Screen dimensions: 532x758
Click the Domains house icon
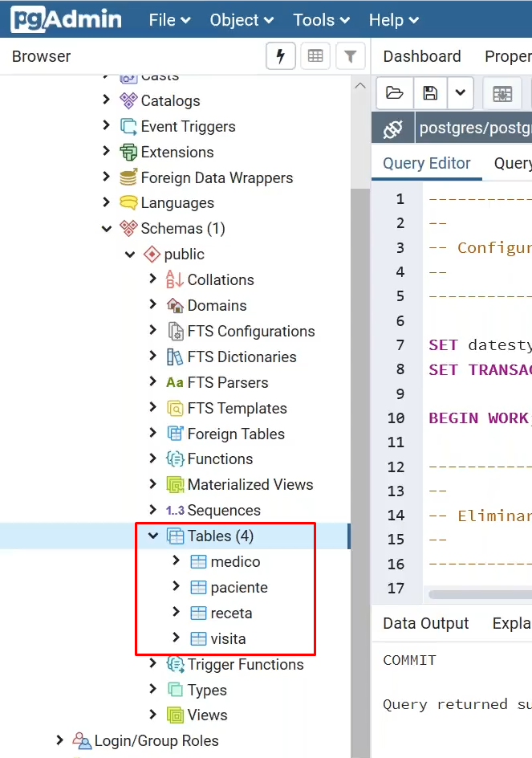(175, 305)
